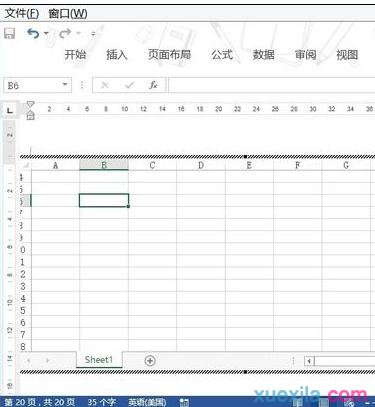Image resolution: width=375 pixels, height=407 pixels.
Task: Click the macro recording icon in status bar
Action: [184, 402]
